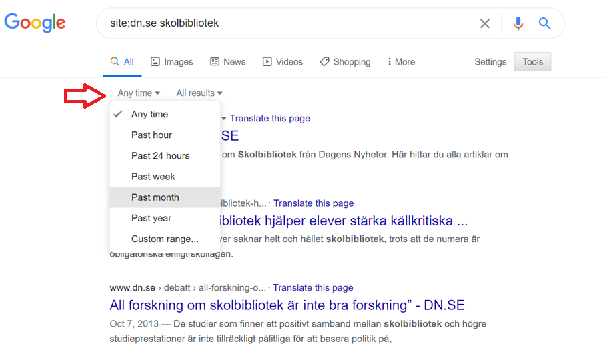Open the Google logo homepage
605x364 pixels.
35,23
